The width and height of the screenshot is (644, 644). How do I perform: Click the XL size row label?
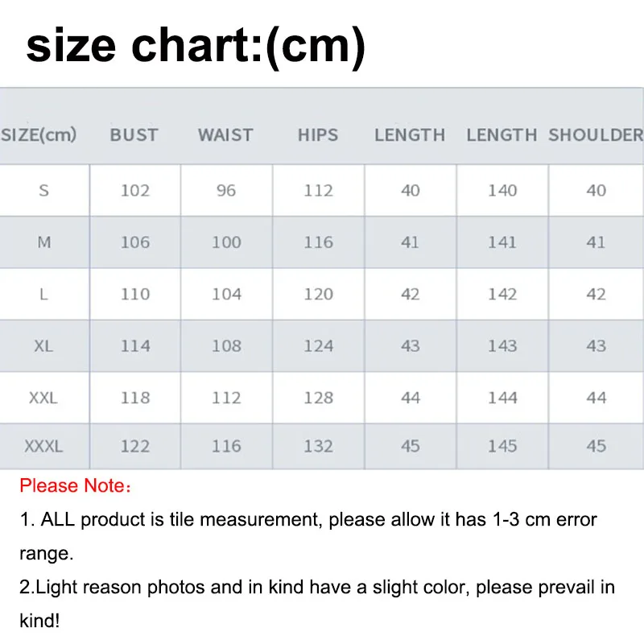coord(43,346)
